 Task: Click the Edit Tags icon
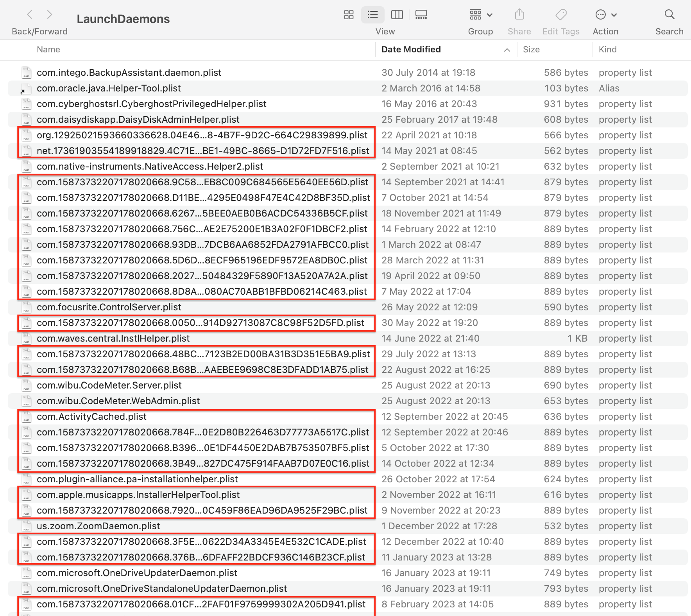click(x=561, y=15)
